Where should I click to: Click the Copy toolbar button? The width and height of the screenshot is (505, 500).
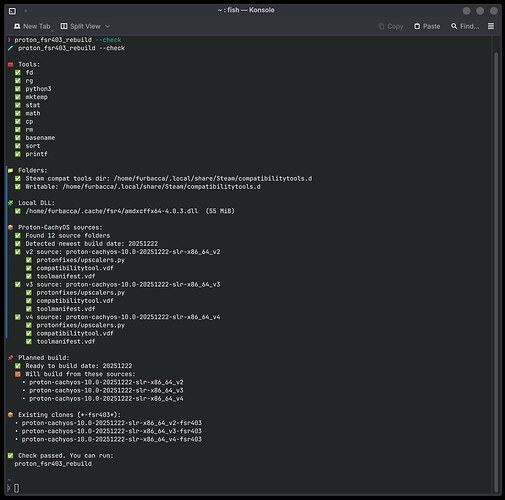pyautogui.click(x=391, y=26)
